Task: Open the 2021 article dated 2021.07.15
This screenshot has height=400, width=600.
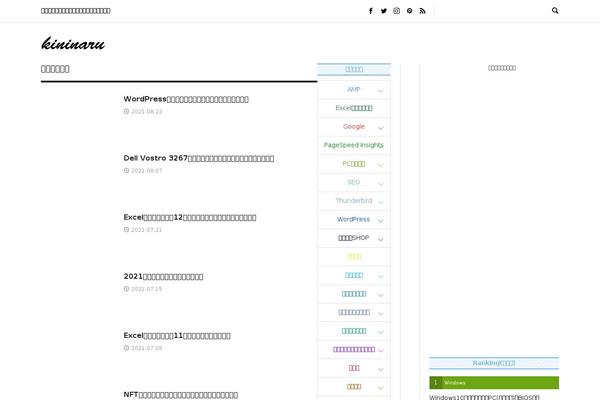Action: point(163,276)
